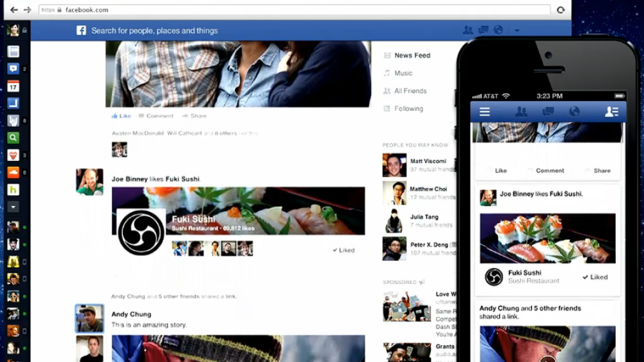Open Andy Chung's name on the phone
Image resolution: width=644 pixels, height=362 pixels.
click(x=499, y=308)
